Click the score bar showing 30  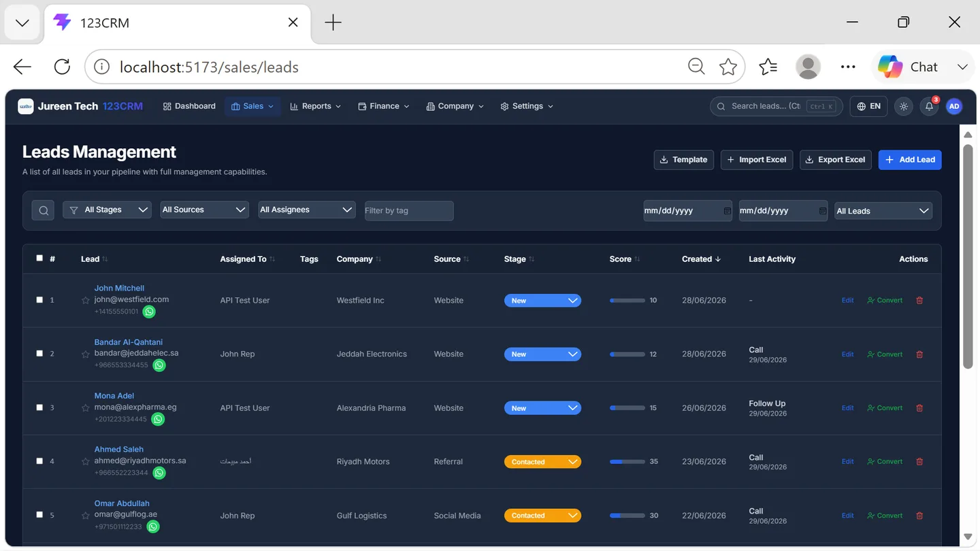(x=627, y=515)
